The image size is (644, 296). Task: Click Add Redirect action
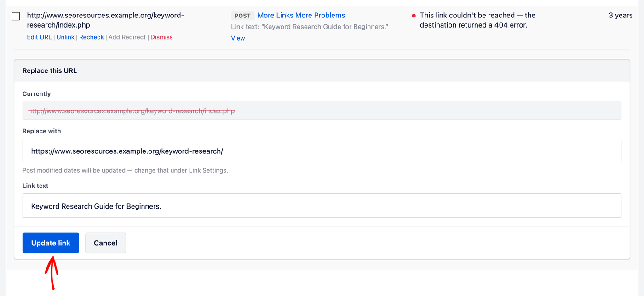(127, 37)
